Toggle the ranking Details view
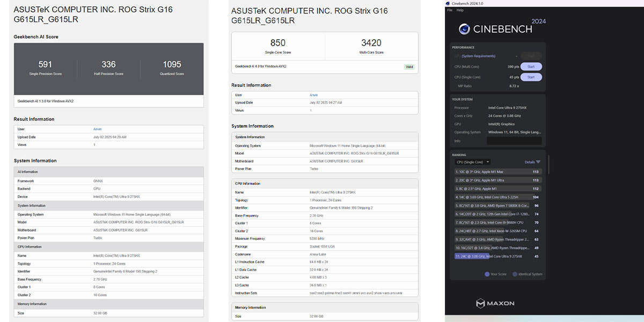644x322 pixels. (x=532, y=162)
